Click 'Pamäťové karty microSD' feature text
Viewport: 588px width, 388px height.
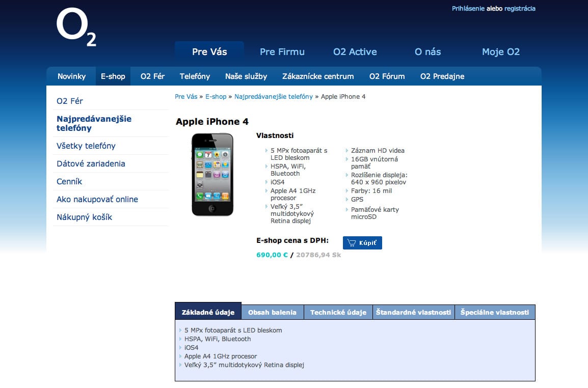tap(375, 213)
